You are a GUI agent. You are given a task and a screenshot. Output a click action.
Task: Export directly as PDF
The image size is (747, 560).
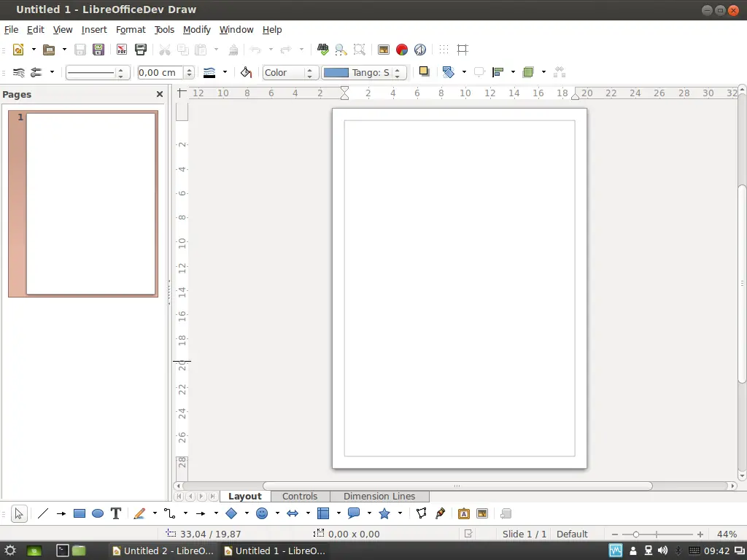point(122,50)
